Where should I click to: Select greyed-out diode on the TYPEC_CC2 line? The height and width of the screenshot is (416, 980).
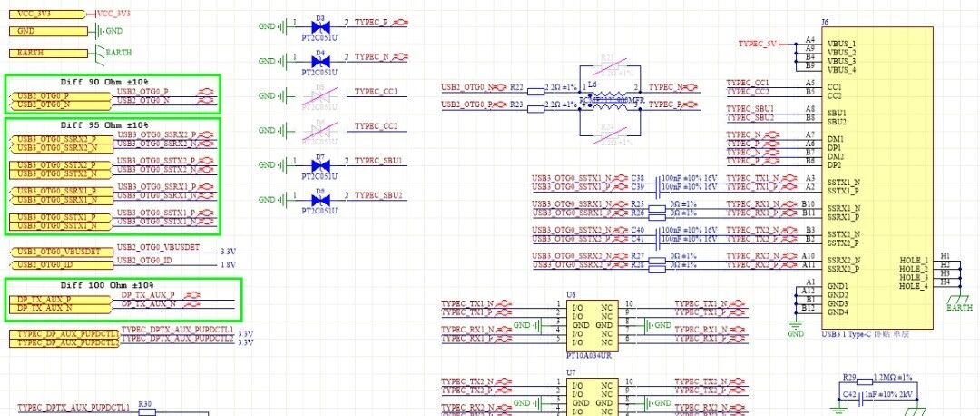[320, 130]
